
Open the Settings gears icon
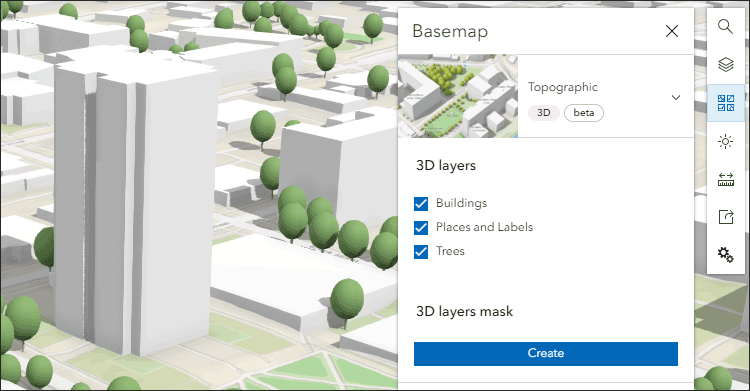point(726,255)
